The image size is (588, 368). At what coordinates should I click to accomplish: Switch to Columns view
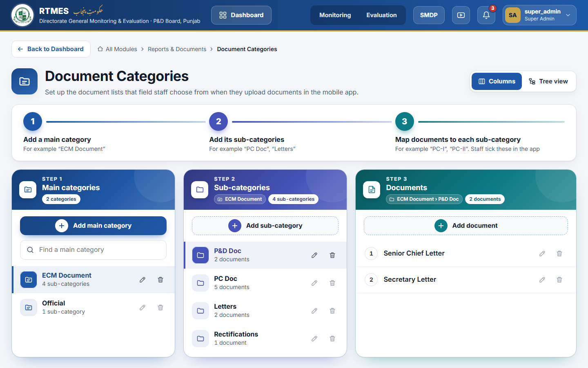click(497, 81)
